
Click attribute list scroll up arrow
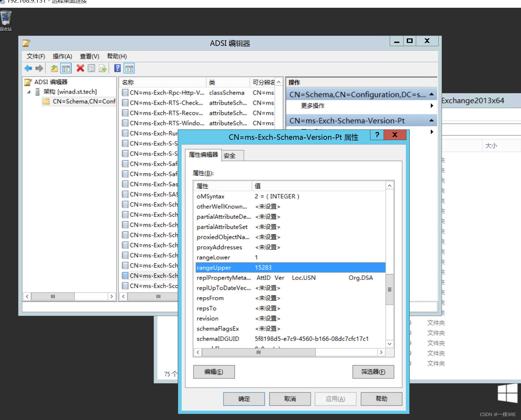[390, 186]
